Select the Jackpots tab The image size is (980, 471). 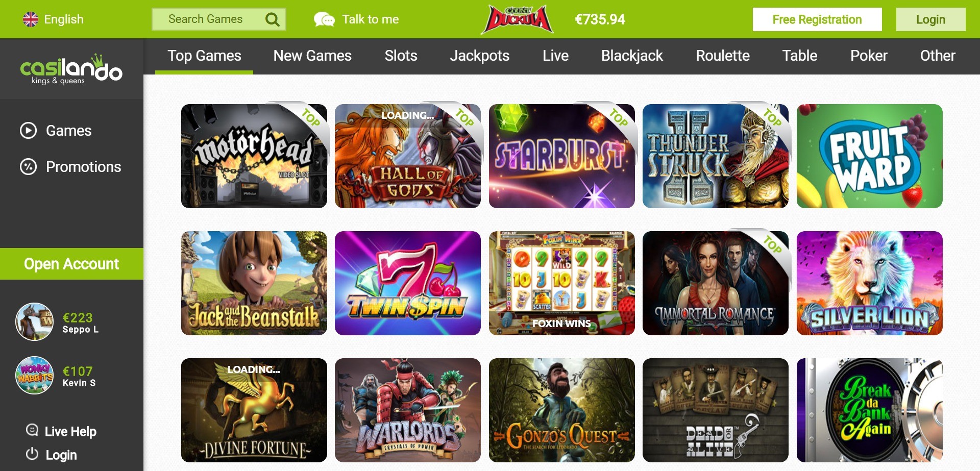480,56
